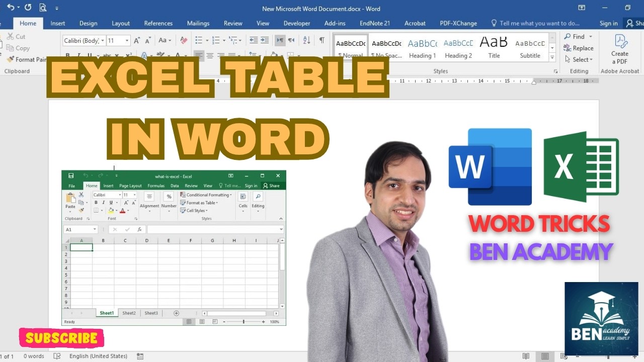Click Sign in on Word ribbon
This screenshot has height=362, width=644.
pos(609,23)
